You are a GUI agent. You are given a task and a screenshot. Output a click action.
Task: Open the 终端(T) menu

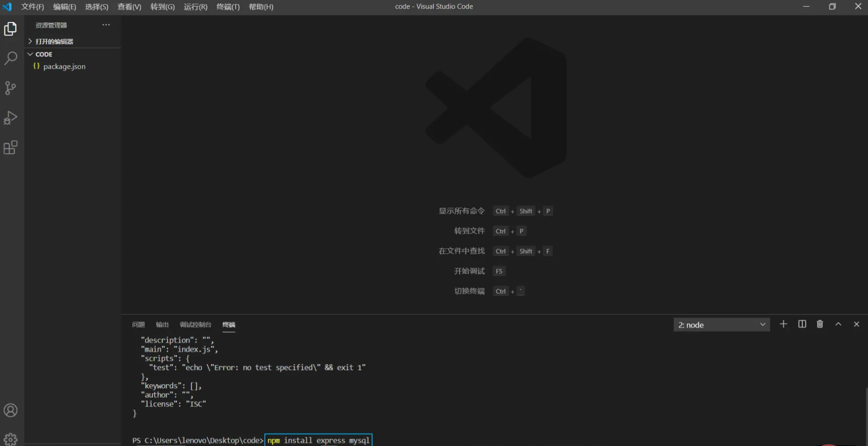click(x=228, y=7)
